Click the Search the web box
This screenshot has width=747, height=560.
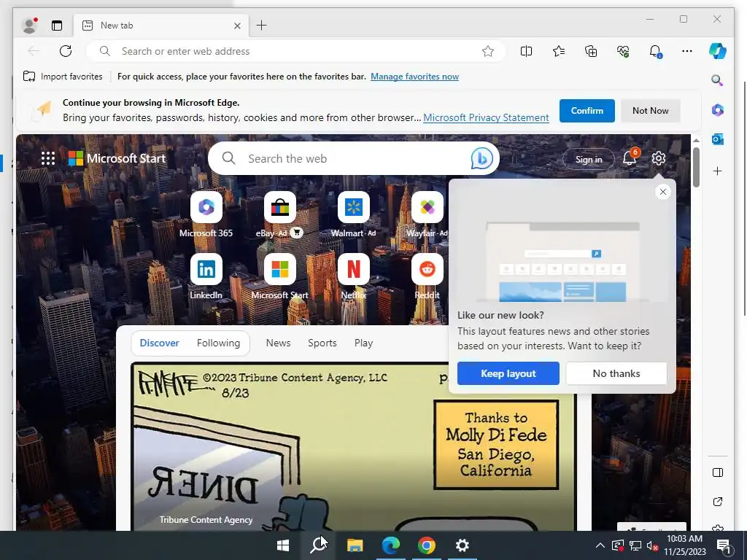point(354,158)
